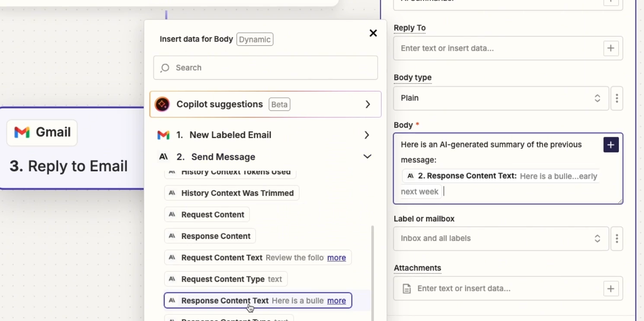
Task: Insert data into Reply To with plus
Action: pyautogui.click(x=611, y=48)
